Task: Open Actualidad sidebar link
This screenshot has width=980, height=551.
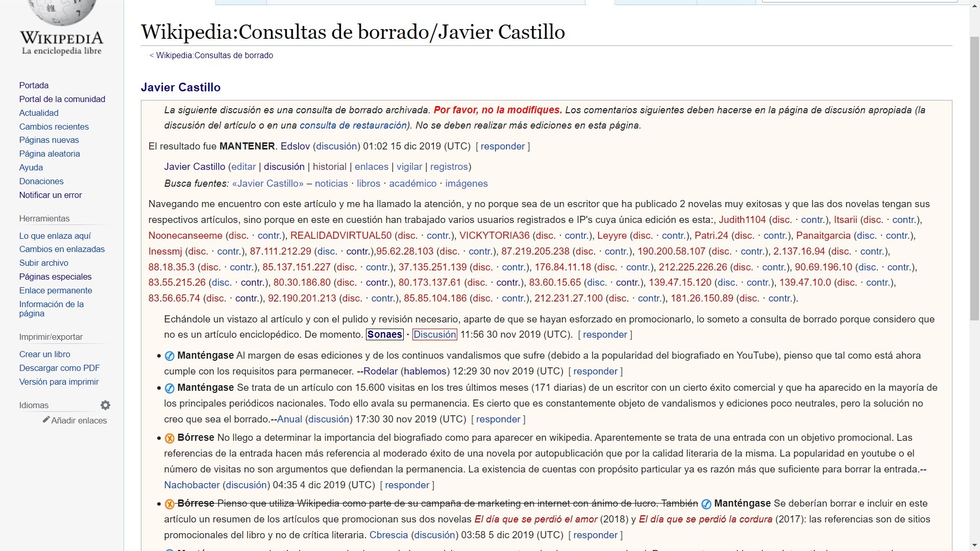Action: (39, 113)
